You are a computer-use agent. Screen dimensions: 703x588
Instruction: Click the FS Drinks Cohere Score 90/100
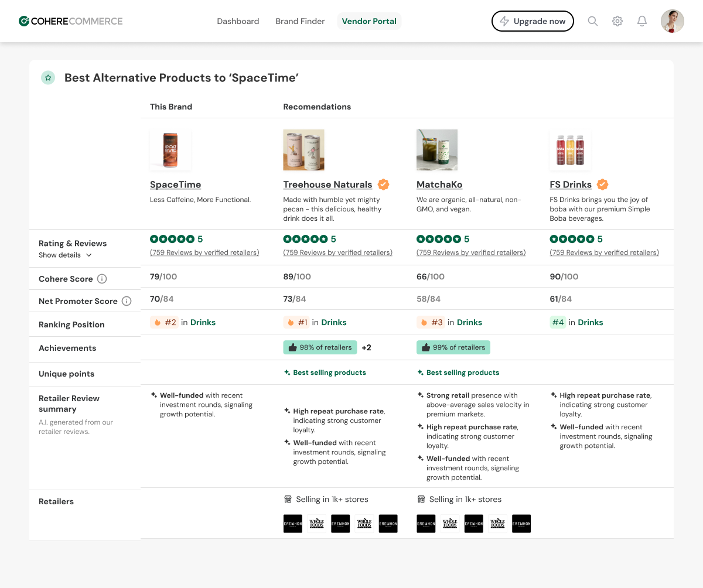pos(564,276)
